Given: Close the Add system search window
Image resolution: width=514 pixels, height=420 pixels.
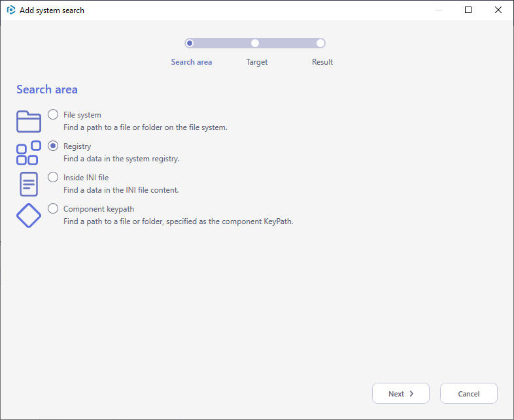Looking at the screenshot, I should click(498, 10).
